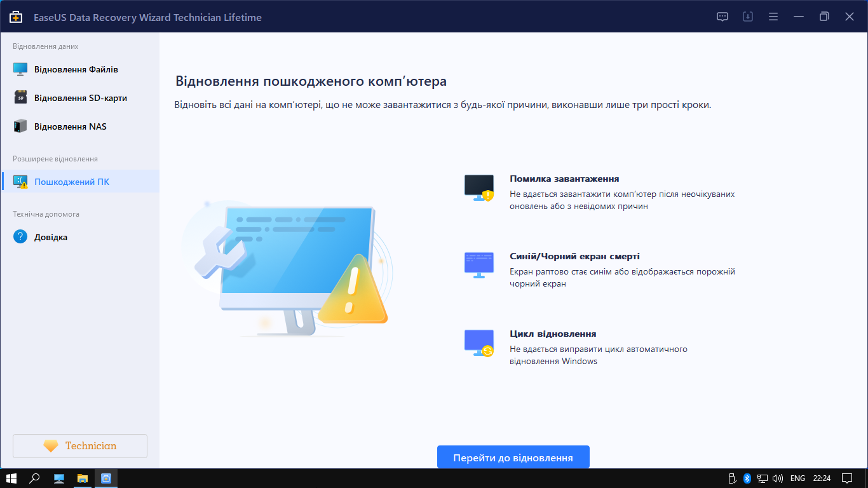
Task: Open File Explorer from taskbar
Action: (83, 478)
